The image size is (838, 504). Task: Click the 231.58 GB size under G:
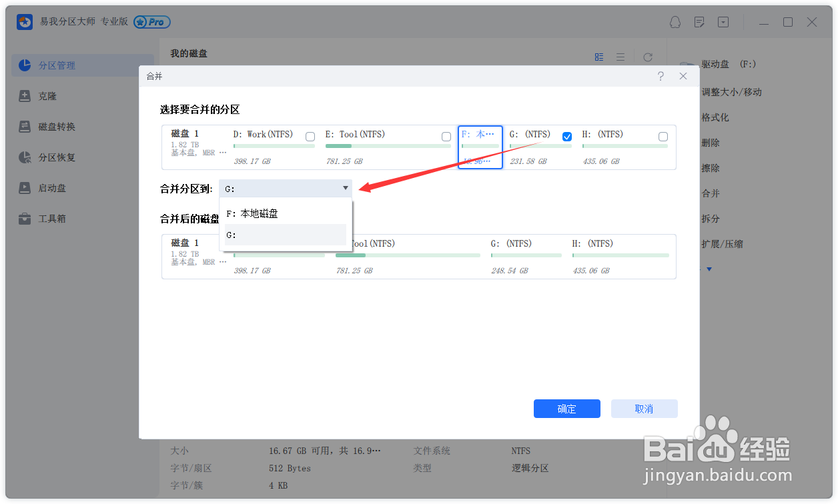528,161
